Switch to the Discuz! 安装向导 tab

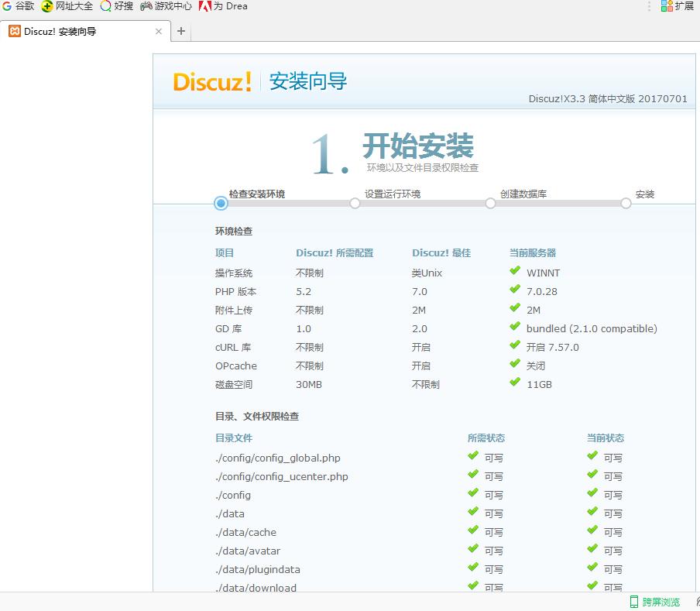(x=77, y=32)
